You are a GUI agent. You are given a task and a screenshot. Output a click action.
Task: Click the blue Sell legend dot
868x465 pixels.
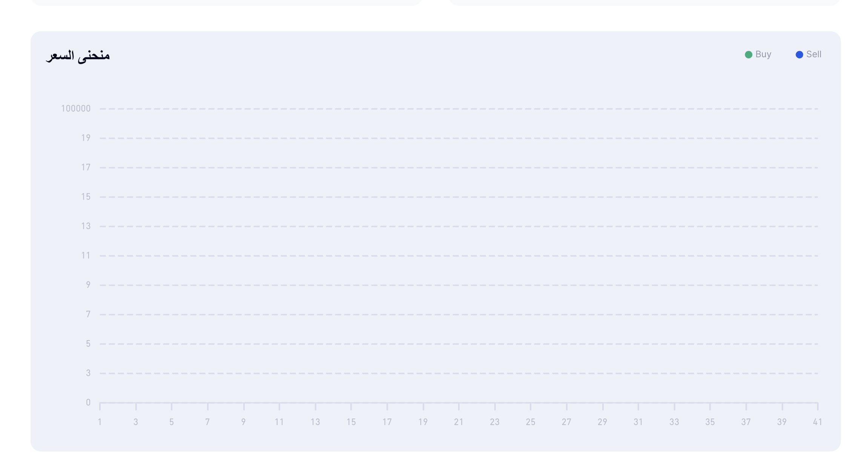799,55
